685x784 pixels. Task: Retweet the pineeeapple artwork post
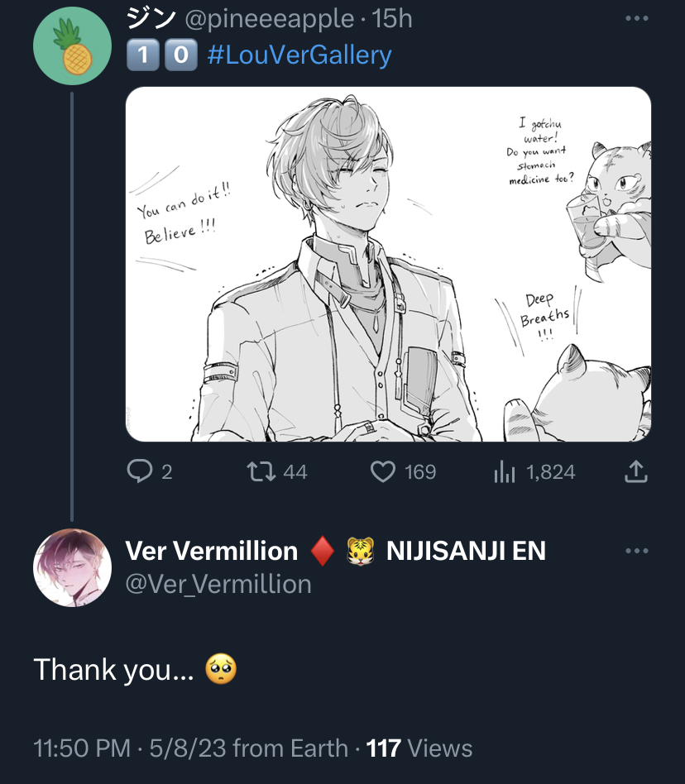click(261, 472)
